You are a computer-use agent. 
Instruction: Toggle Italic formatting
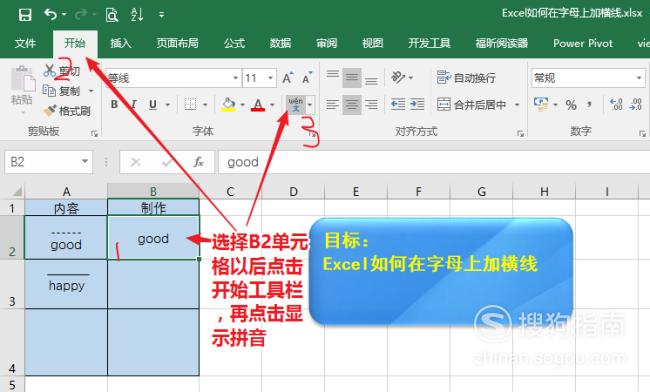pyautogui.click(x=133, y=104)
